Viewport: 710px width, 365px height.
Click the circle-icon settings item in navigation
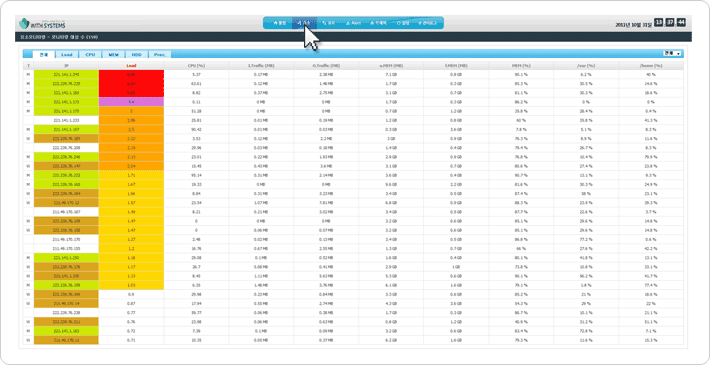tap(402, 23)
